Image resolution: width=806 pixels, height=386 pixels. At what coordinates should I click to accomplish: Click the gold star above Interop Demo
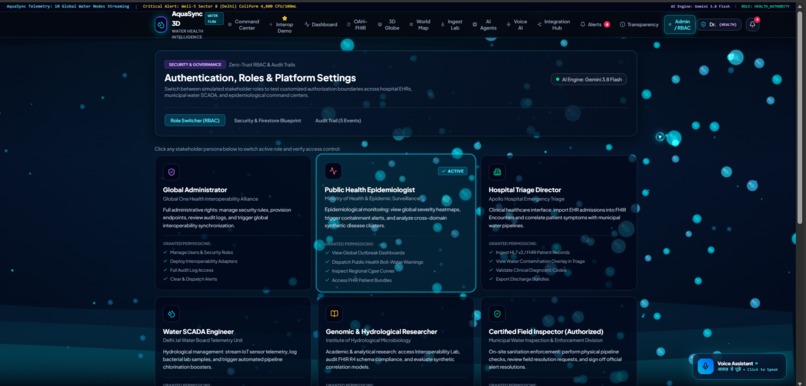pos(284,18)
